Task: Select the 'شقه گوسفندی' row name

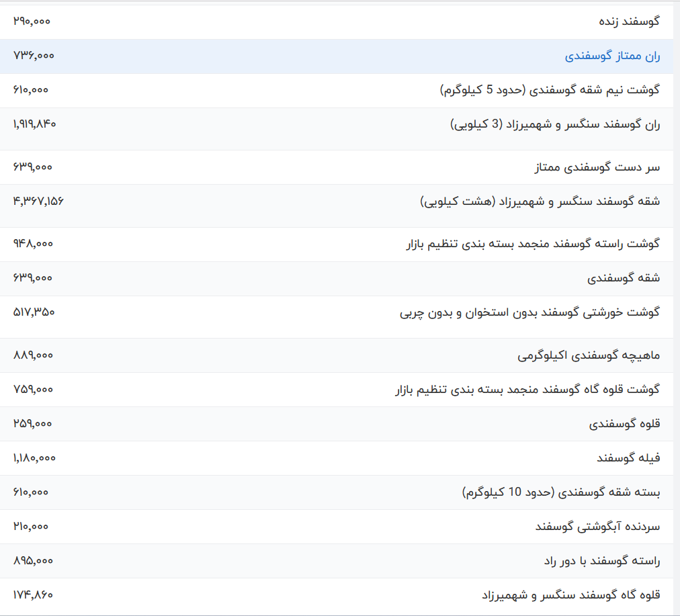Action: point(624,278)
